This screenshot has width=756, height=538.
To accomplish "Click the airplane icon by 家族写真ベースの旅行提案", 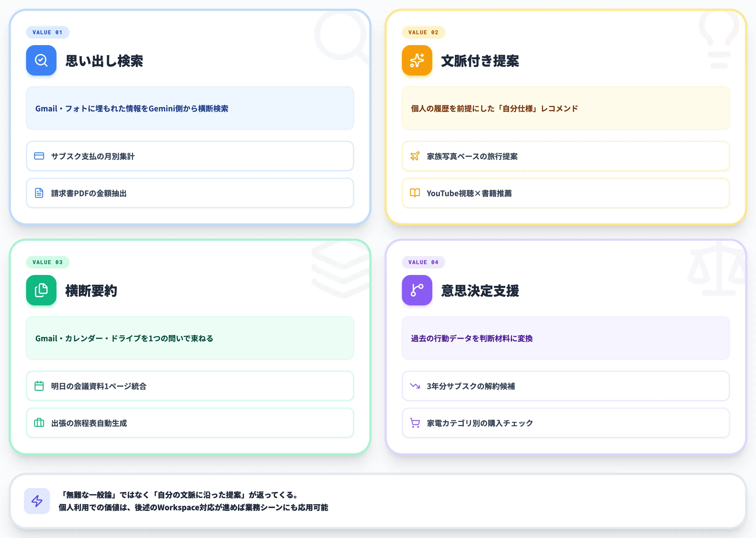I will click(415, 156).
